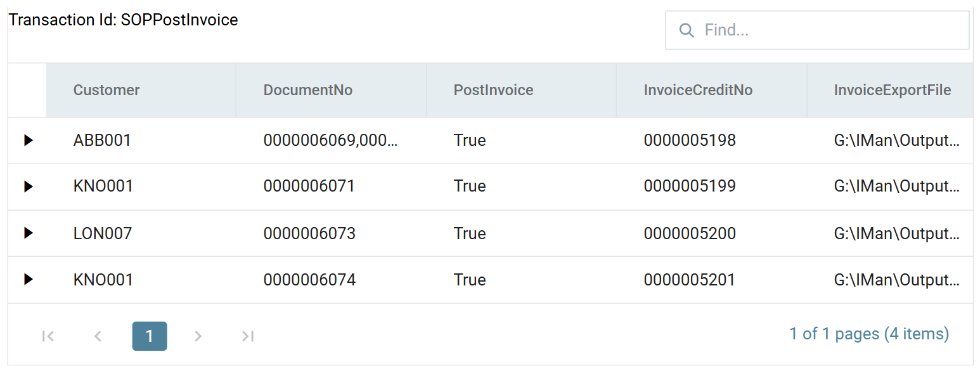Click the '1 of 1 pages (4 items)' summary
Viewport: 980px width, 392px height.
(869, 334)
